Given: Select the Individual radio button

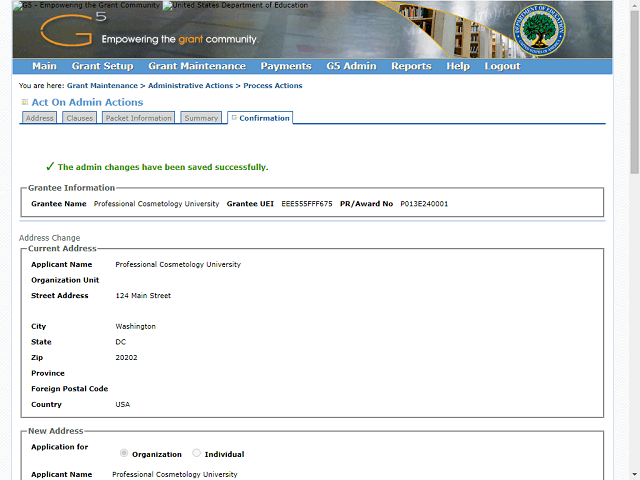Looking at the screenshot, I should click(x=197, y=453).
